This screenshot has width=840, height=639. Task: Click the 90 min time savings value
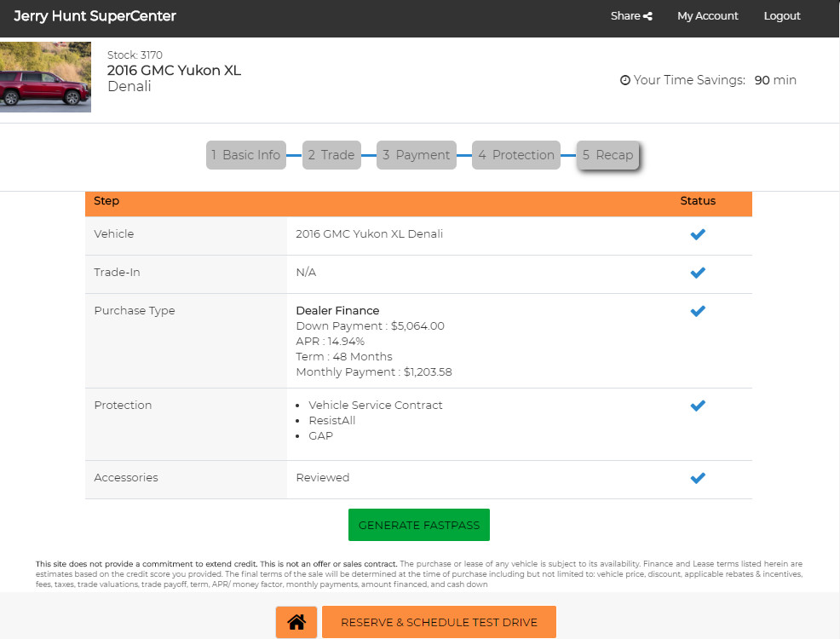point(775,80)
